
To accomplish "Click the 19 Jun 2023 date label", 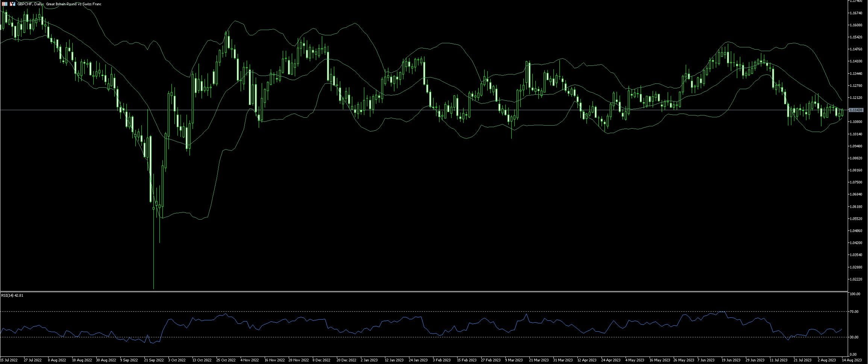I will tap(731, 360).
